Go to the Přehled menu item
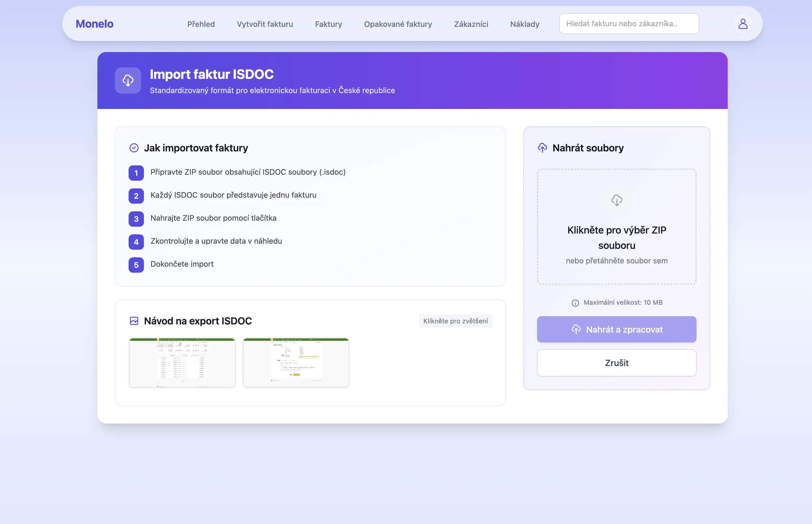The width and height of the screenshot is (812, 524). point(201,24)
